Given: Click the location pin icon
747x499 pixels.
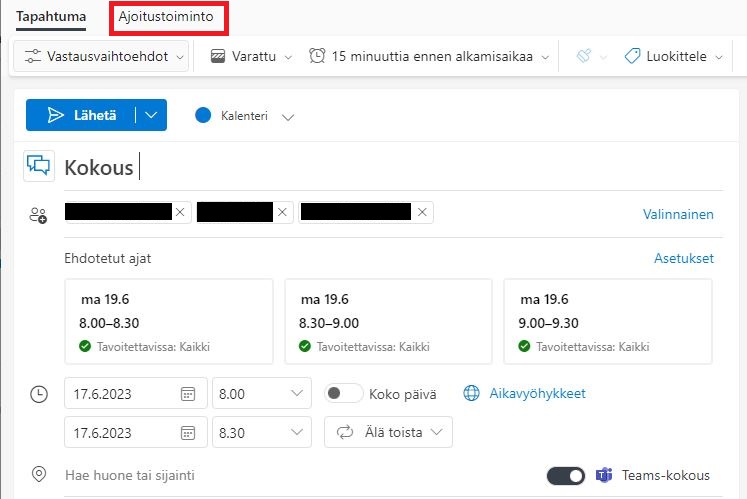Looking at the screenshot, I should [39, 474].
